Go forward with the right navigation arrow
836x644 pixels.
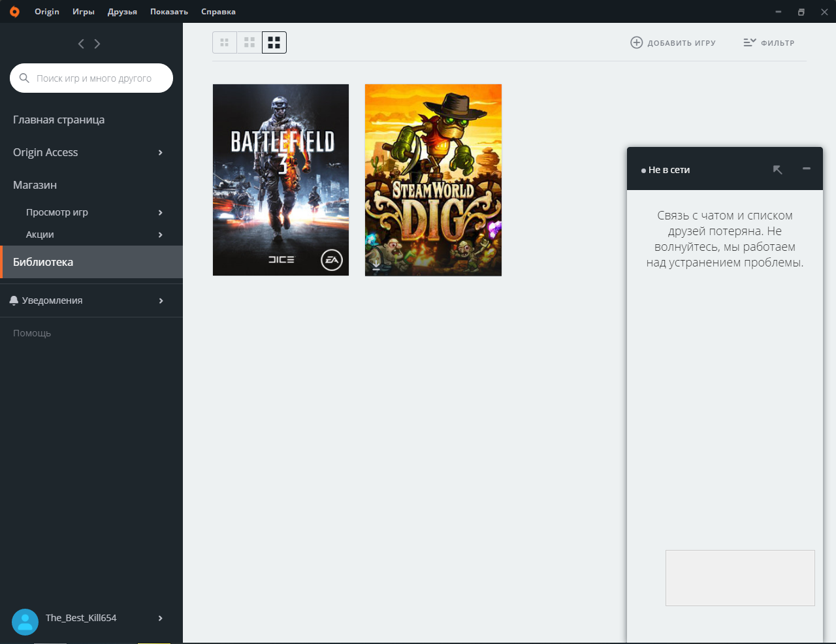click(97, 44)
